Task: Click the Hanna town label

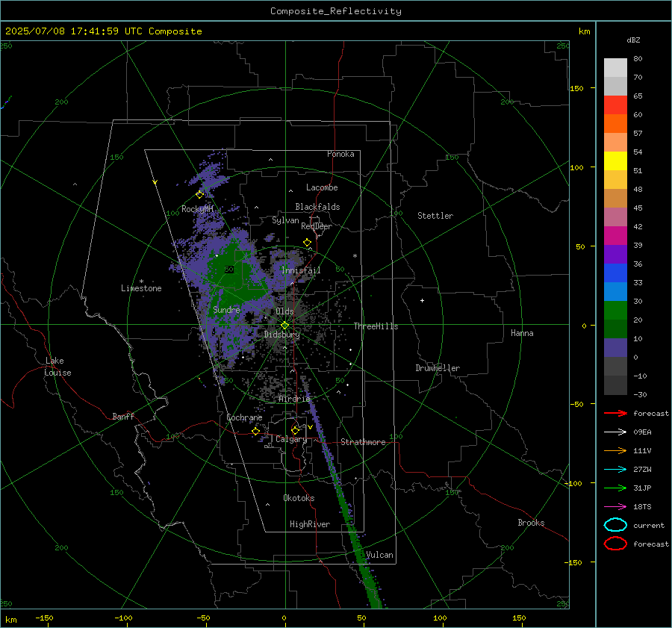Action: point(522,333)
